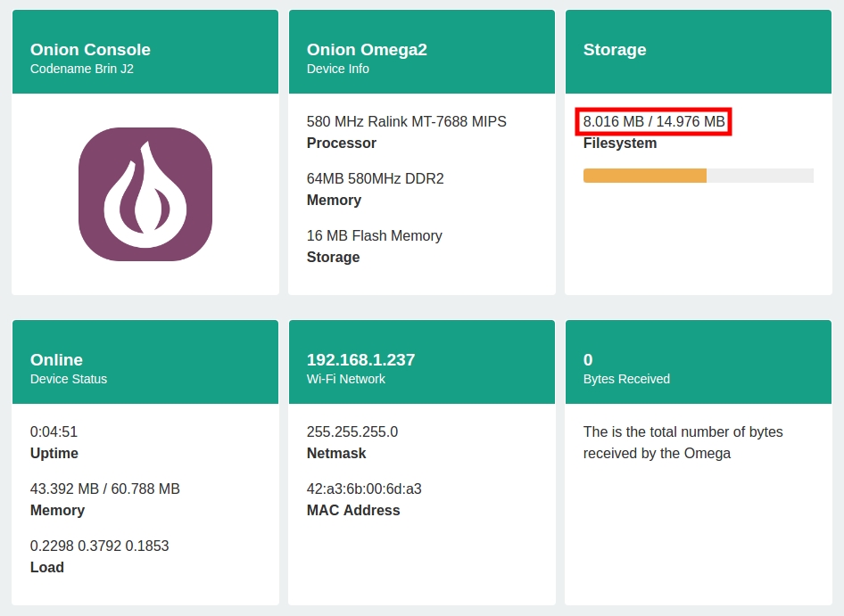The height and width of the screenshot is (616, 844).
Task: Click the Memory label under Device Info
Action: coord(334,200)
